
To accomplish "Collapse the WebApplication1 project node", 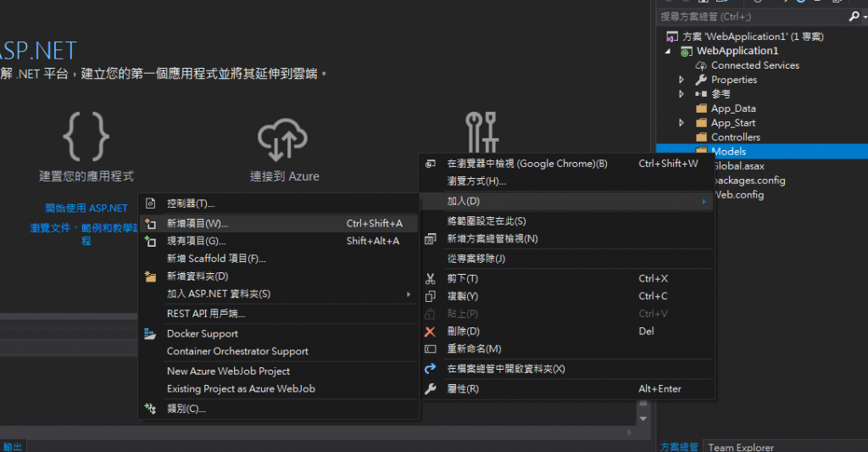I will point(668,51).
